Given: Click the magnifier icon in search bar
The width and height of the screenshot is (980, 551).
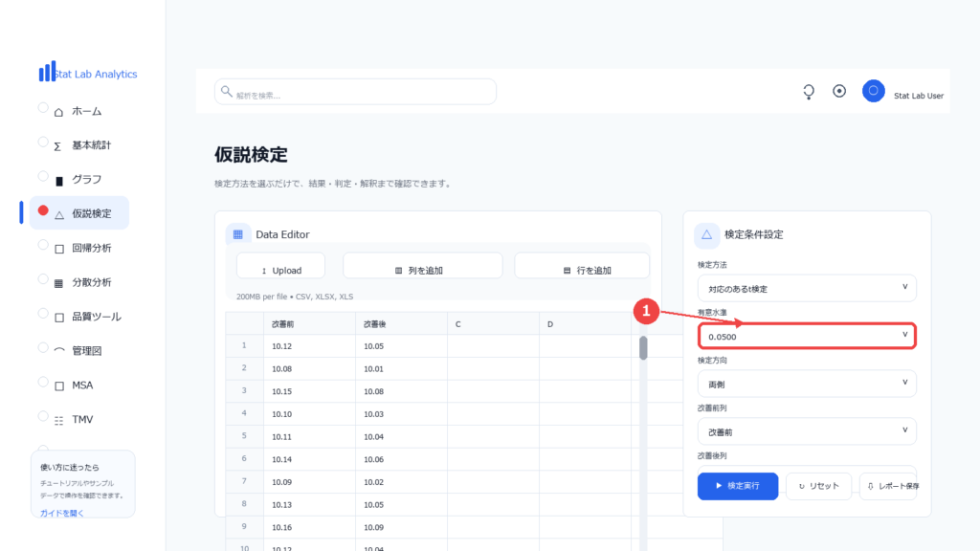Looking at the screenshot, I should (x=226, y=91).
